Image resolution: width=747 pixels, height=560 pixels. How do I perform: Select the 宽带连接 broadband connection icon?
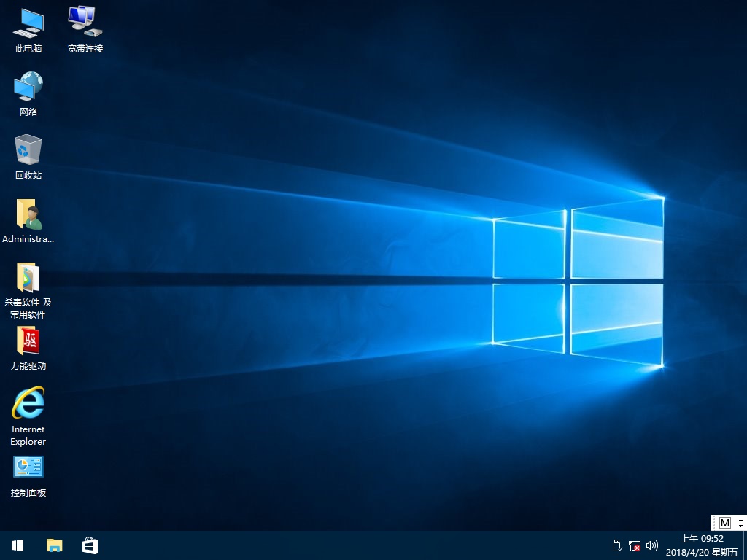click(85, 31)
